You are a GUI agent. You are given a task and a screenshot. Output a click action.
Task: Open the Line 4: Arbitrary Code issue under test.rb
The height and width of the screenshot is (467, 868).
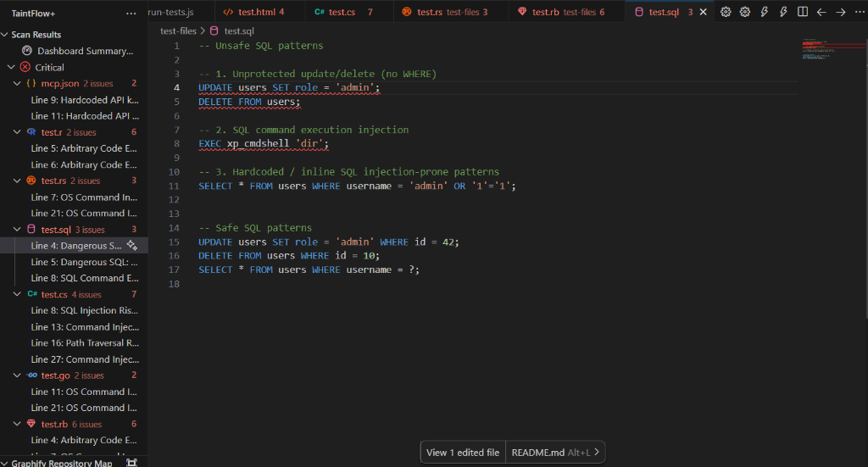[x=84, y=440]
